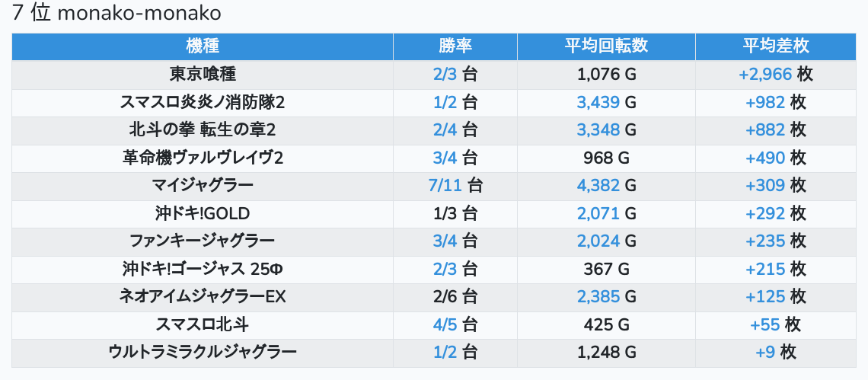This screenshot has width=868, height=380.
Task: Open the +2,966 value for 東京喰種
Action: (765, 75)
